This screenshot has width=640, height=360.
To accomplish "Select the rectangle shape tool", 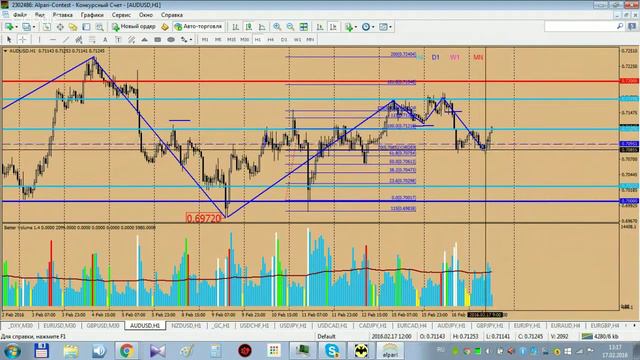I will click(x=158, y=40).
